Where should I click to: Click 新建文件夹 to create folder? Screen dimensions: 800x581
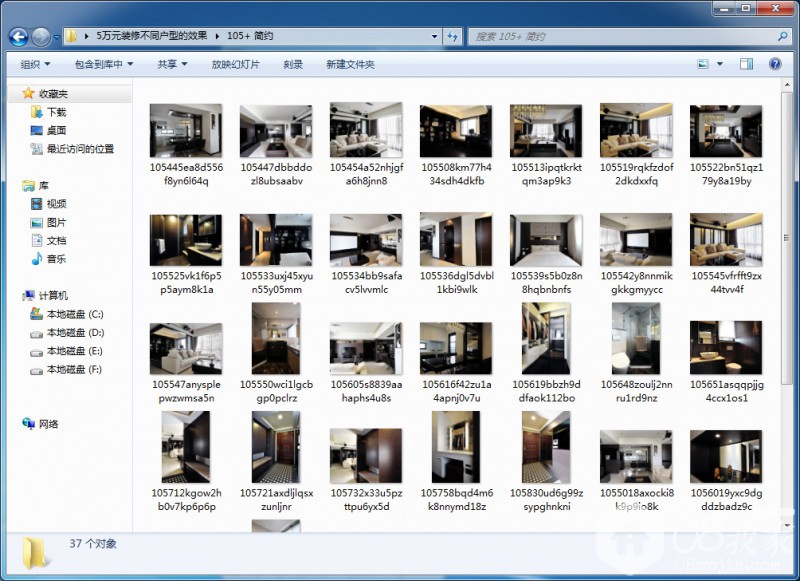(350, 64)
